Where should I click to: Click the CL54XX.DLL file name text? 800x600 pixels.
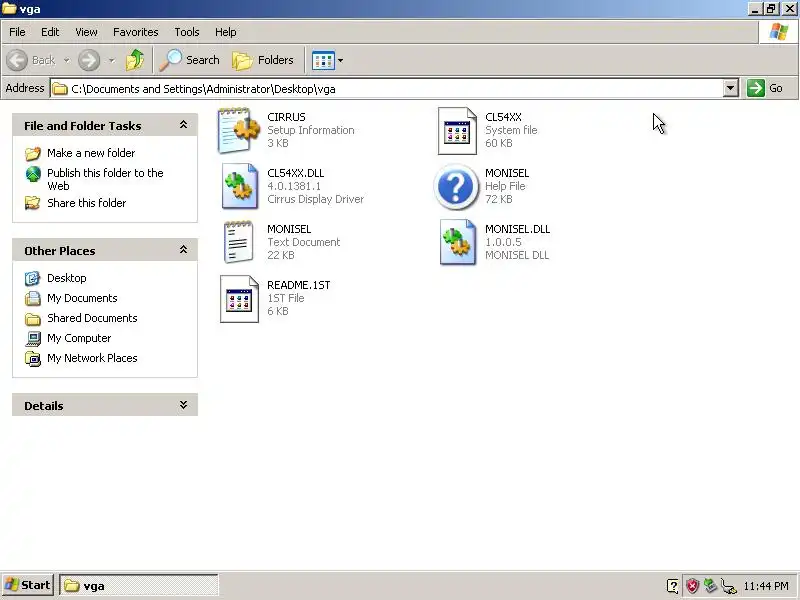coord(295,173)
